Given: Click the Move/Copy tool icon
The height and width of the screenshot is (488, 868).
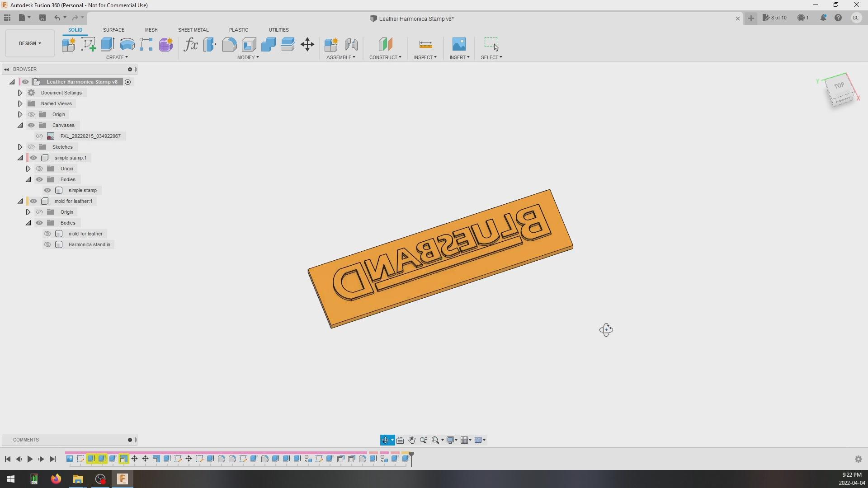Looking at the screenshot, I should pyautogui.click(x=307, y=44).
